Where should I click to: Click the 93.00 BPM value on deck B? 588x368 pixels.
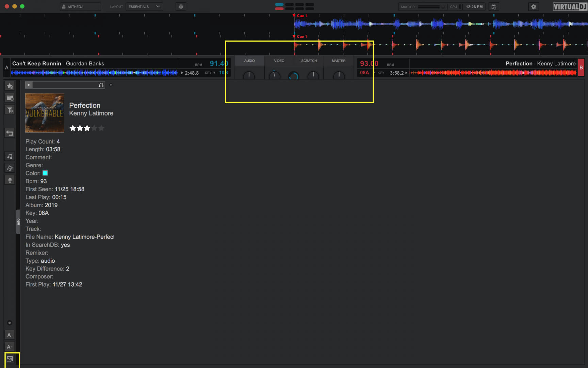[x=369, y=64]
